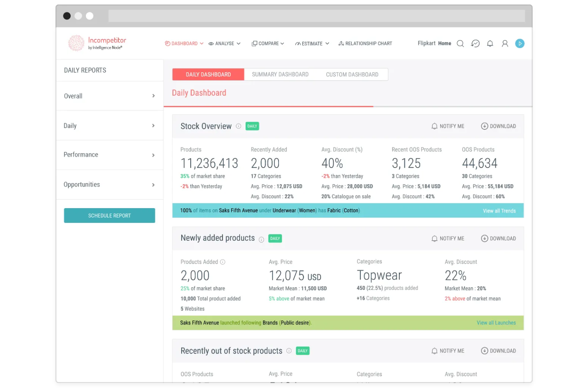Open the Analyse dropdown menu
Viewport: 588px width, 392px height.
[224, 43]
